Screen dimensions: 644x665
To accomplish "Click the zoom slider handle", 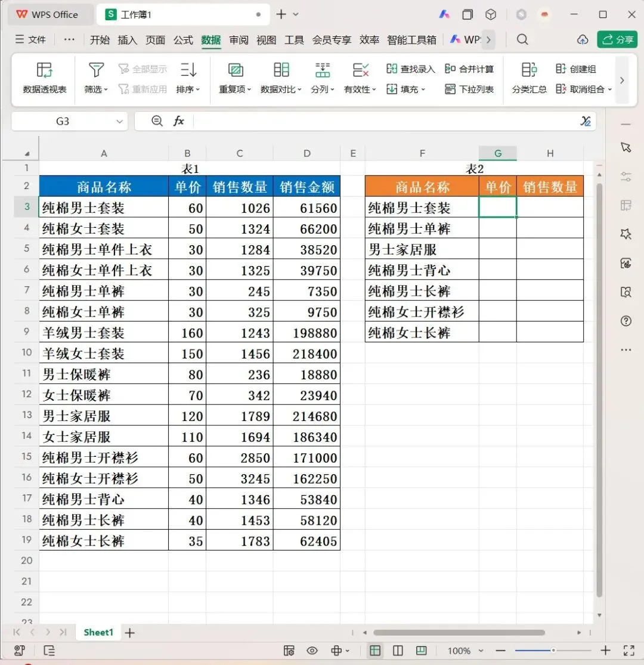I will coord(553,650).
